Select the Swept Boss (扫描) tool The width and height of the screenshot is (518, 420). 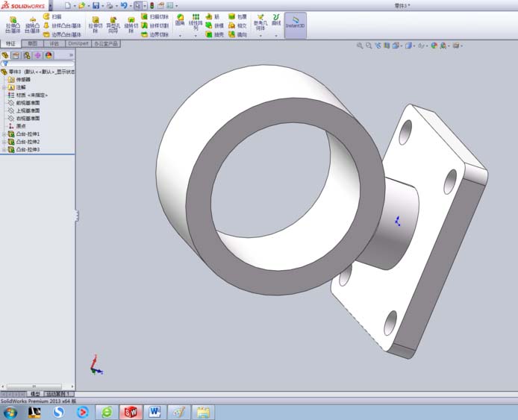[52, 16]
